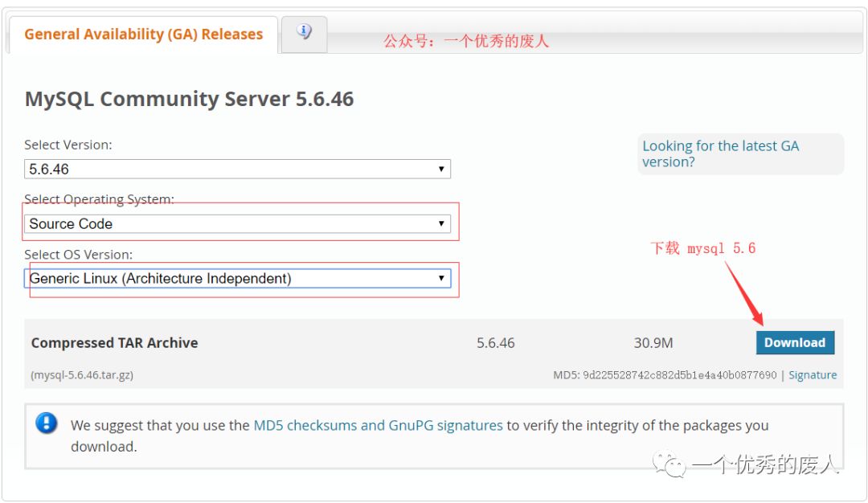
Task: Click Looking for the latest GA version link
Action: (x=721, y=153)
